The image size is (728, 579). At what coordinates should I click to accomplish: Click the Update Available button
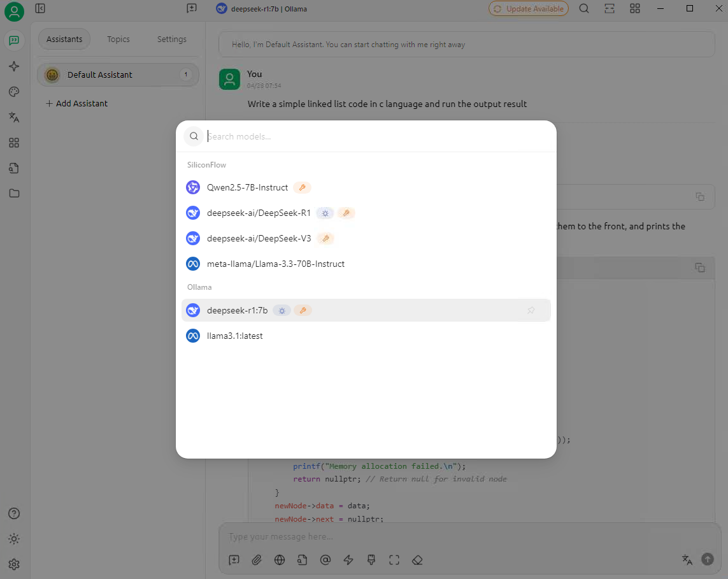529,8
